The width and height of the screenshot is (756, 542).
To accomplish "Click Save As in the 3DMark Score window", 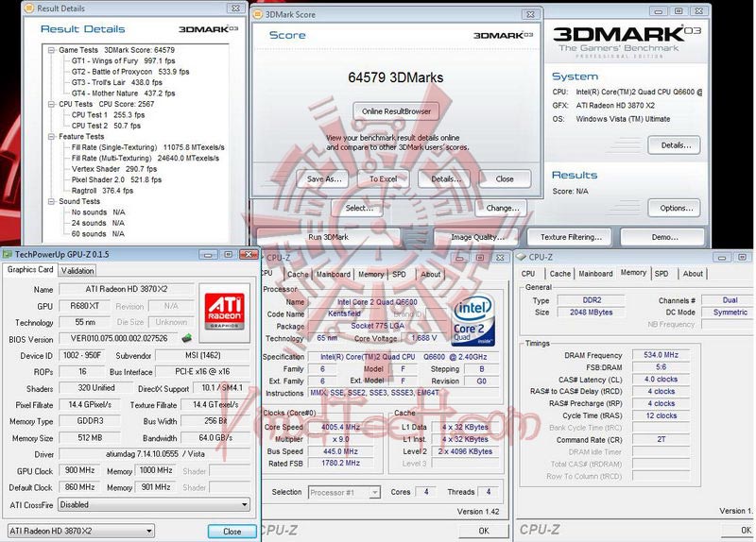I will pos(324,178).
